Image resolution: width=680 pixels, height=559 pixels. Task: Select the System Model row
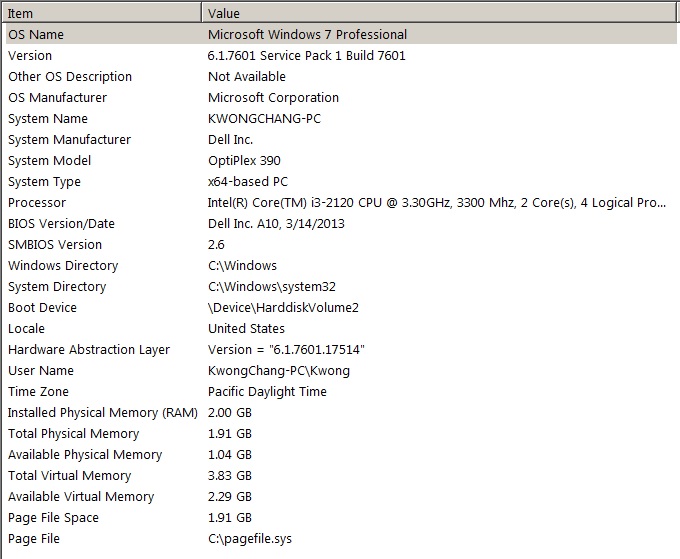(x=341, y=160)
